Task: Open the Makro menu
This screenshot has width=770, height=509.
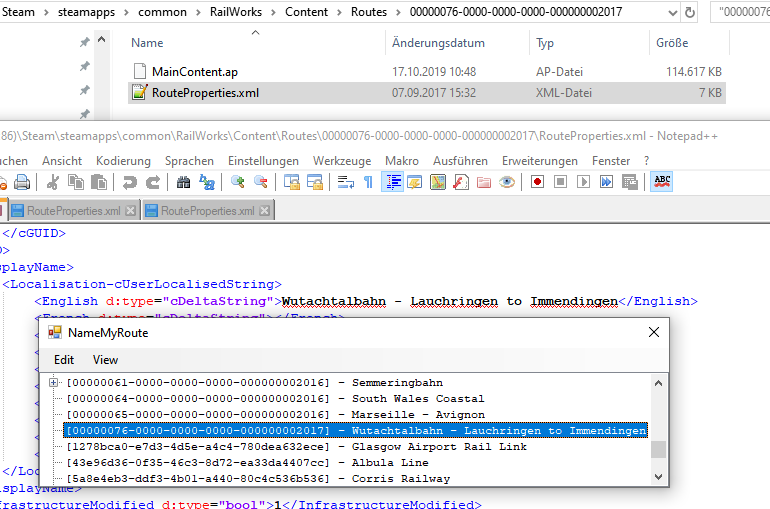Action: 402,161
